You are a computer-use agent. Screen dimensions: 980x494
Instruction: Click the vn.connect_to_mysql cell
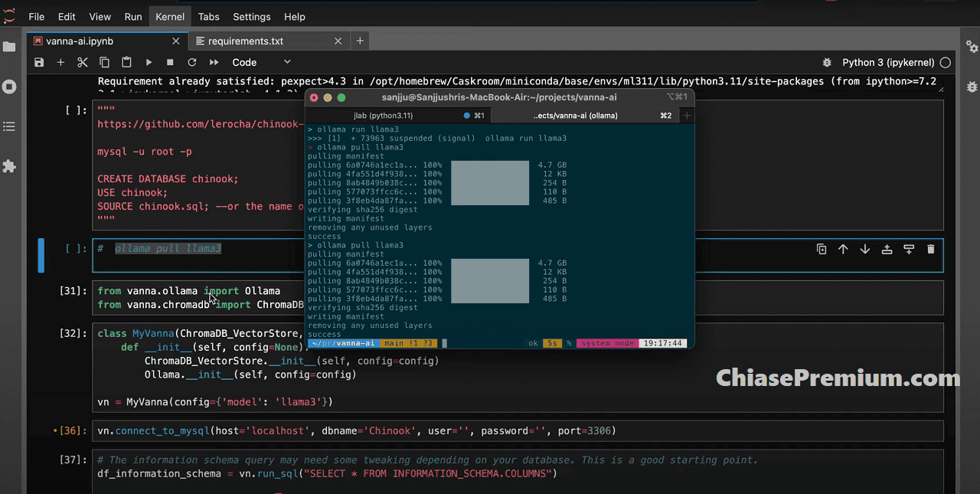[x=518, y=431]
